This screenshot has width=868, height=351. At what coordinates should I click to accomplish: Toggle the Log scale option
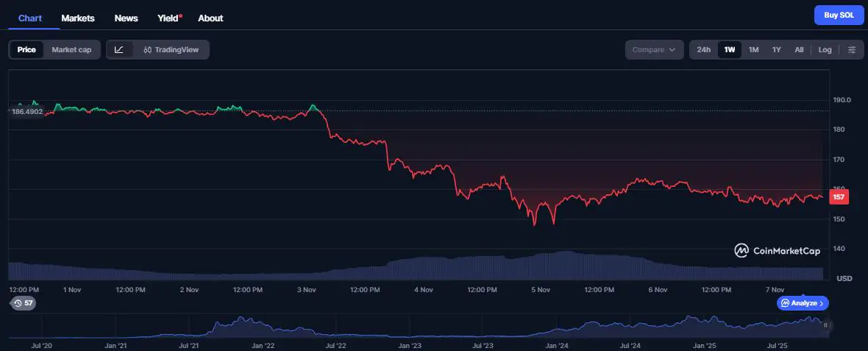tap(825, 50)
